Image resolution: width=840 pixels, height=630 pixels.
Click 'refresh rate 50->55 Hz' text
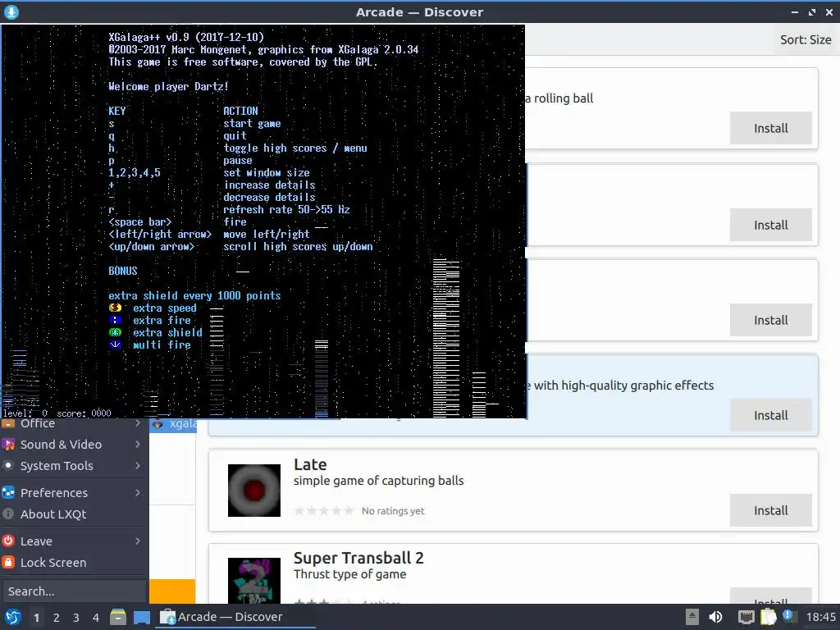click(286, 209)
